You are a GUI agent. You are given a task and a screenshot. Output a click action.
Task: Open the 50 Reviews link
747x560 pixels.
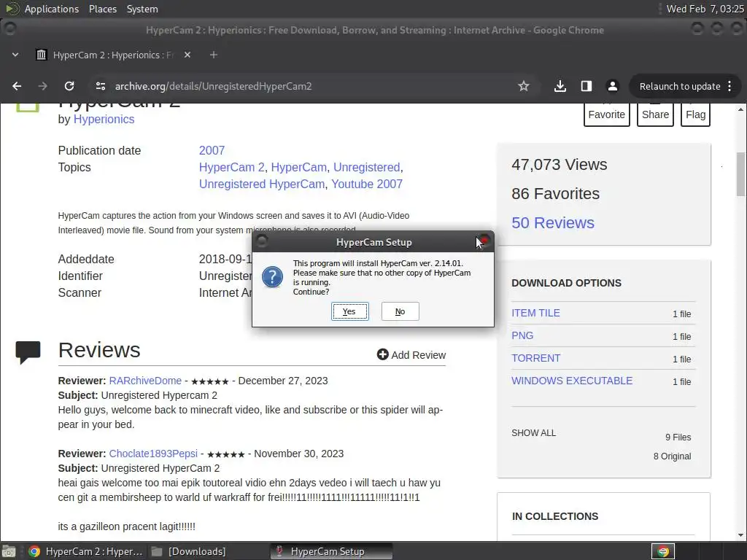coord(553,223)
